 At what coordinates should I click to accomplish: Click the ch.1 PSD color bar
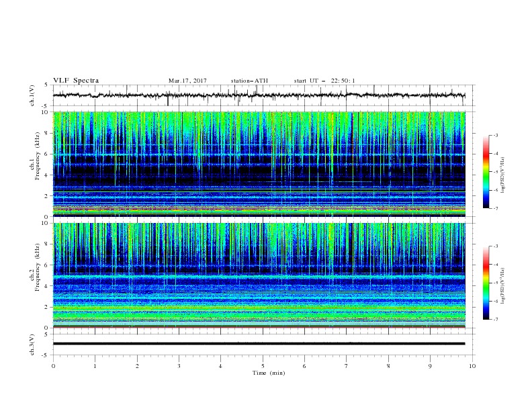(x=486, y=172)
